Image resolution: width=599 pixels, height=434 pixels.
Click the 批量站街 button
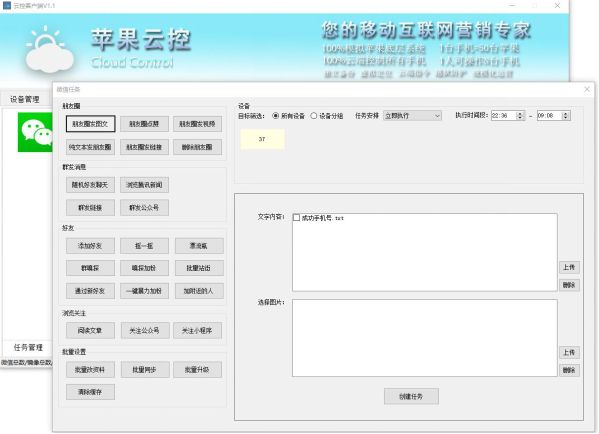(199, 268)
